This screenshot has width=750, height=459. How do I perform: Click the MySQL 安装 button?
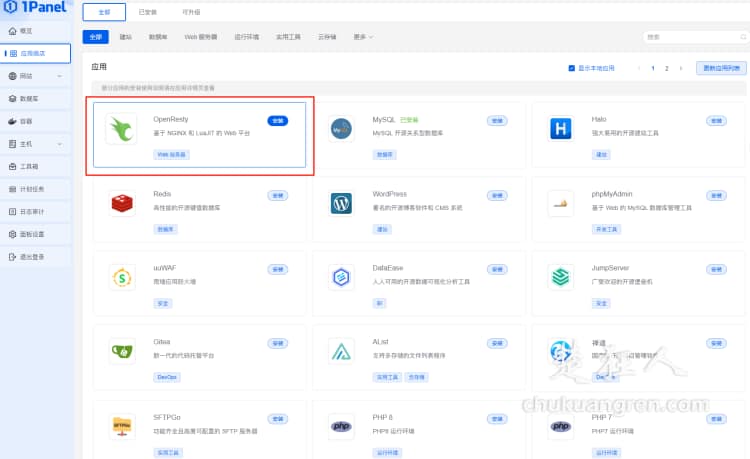coord(497,121)
